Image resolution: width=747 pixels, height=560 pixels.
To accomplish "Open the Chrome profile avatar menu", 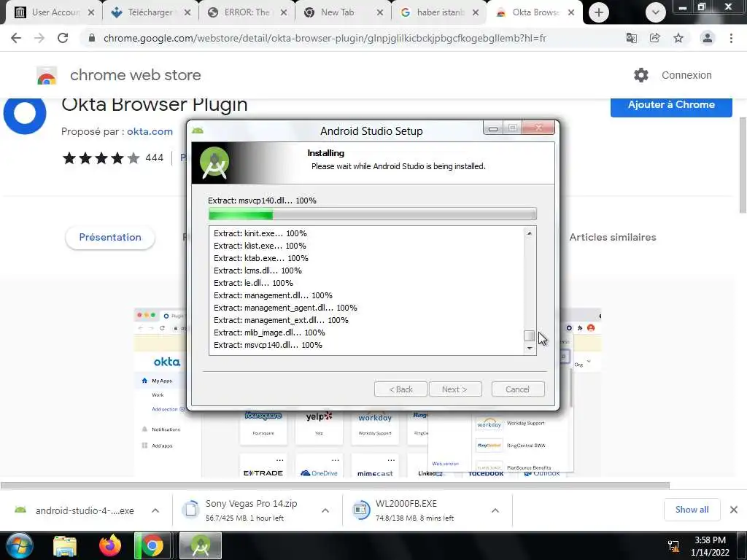I will click(x=708, y=38).
